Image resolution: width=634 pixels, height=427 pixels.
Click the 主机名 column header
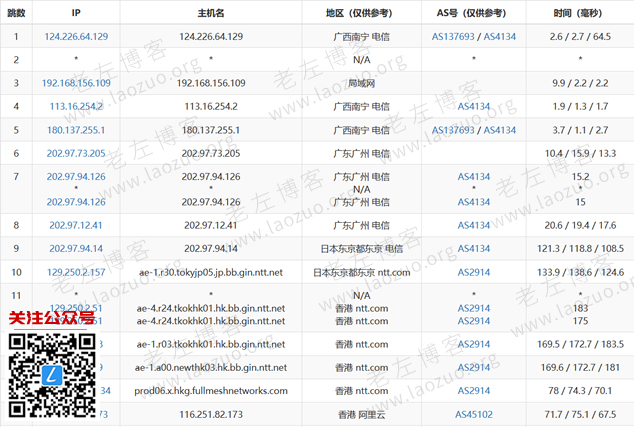click(211, 13)
